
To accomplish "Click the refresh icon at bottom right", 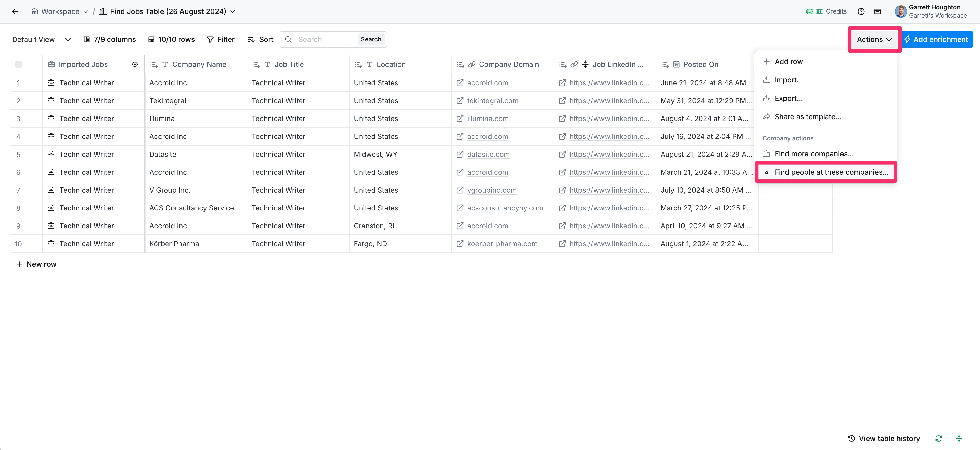I will click(939, 438).
